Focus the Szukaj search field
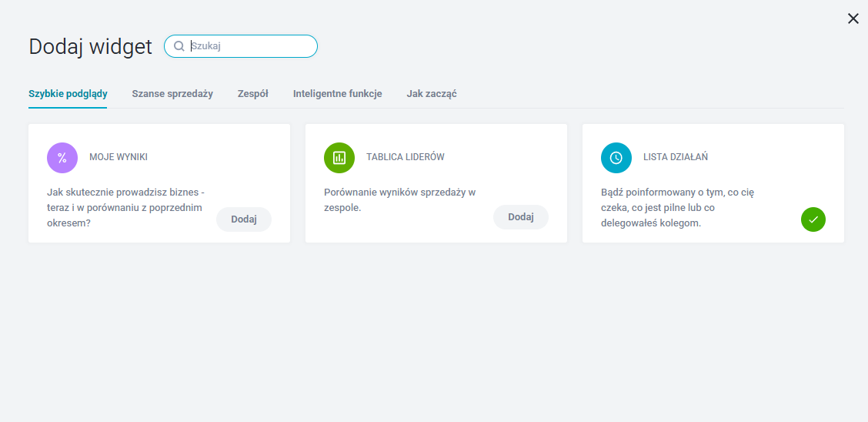The image size is (868, 422). tap(250, 46)
